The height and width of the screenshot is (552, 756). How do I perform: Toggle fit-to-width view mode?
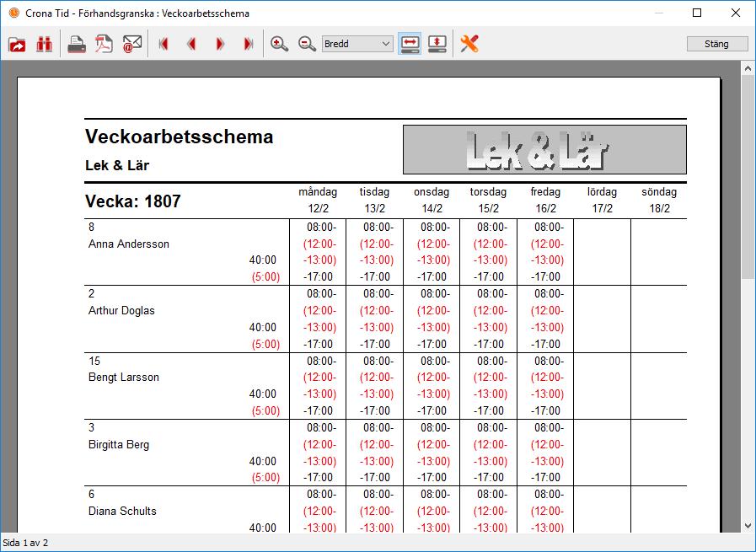coord(410,44)
